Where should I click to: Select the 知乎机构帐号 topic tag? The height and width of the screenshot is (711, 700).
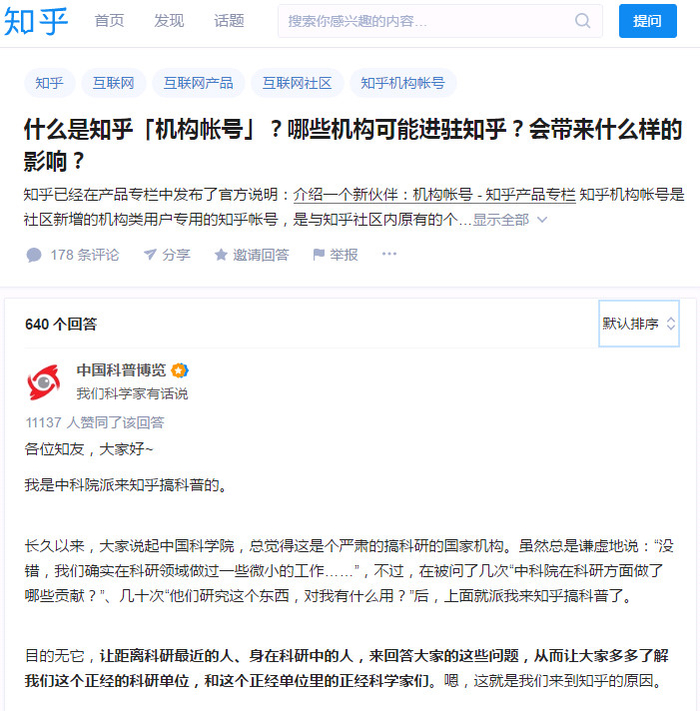(403, 83)
